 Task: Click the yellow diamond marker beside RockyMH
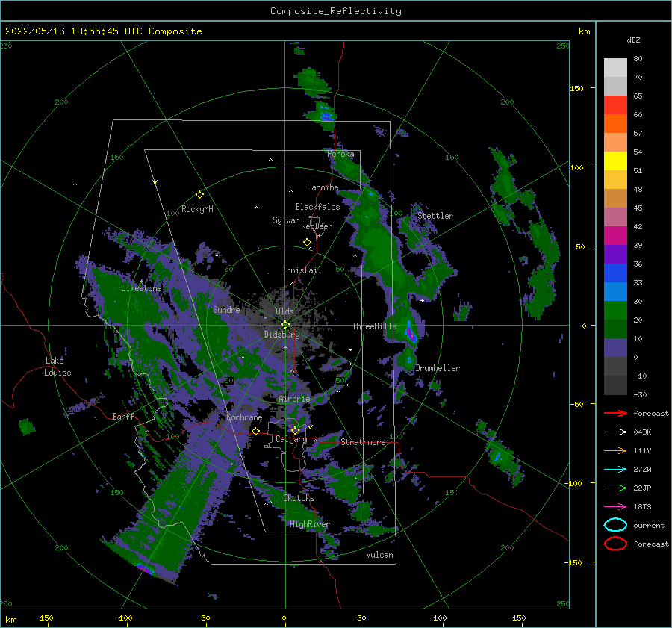click(x=199, y=195)
